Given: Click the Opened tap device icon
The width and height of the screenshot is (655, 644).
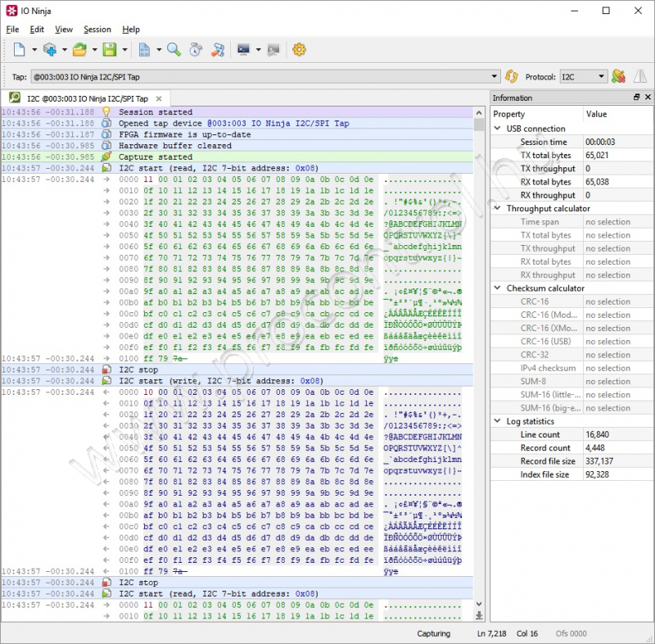Looking at the screenshot, I should click(x=106, y=123).
